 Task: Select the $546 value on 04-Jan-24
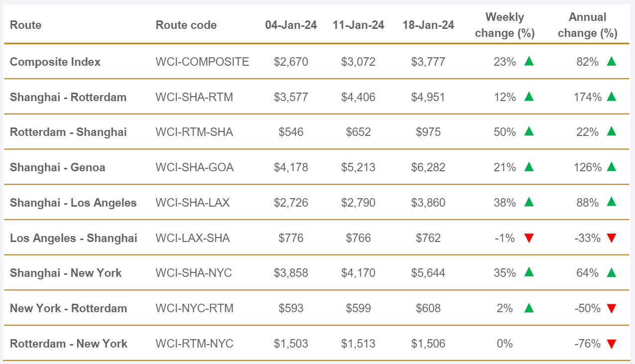click(291, 132)
